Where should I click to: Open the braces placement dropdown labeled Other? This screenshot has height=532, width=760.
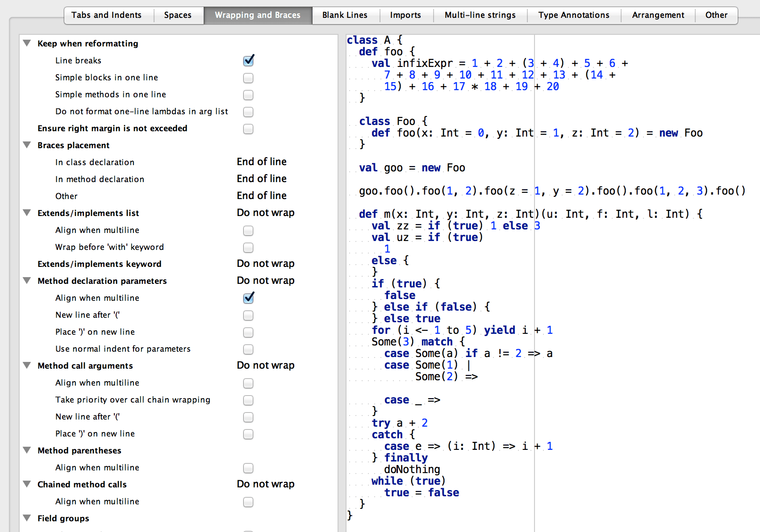[262, 195]
